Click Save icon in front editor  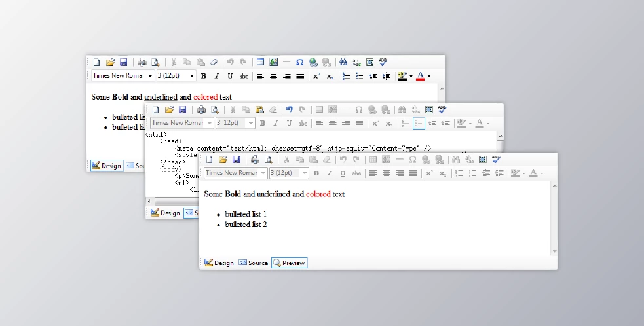(x=236, y=159)
